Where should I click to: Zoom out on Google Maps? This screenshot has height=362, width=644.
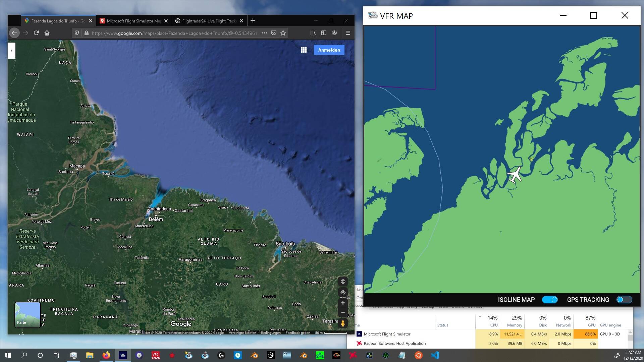pos(343,312)
